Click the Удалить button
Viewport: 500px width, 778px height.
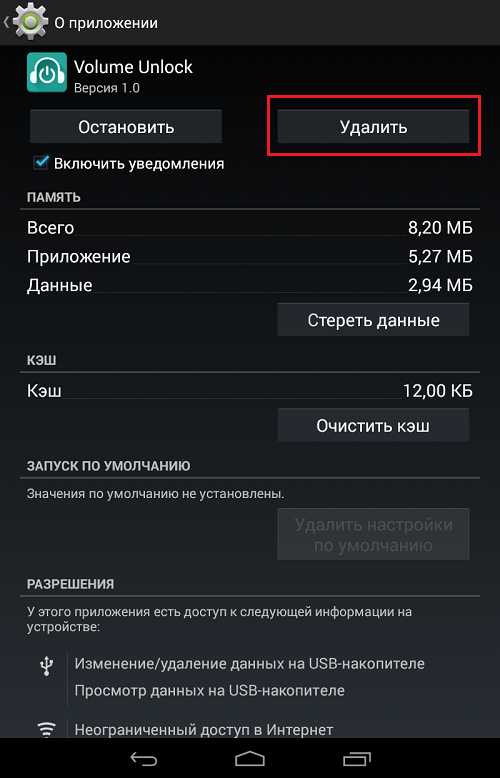tap(373, 127)
